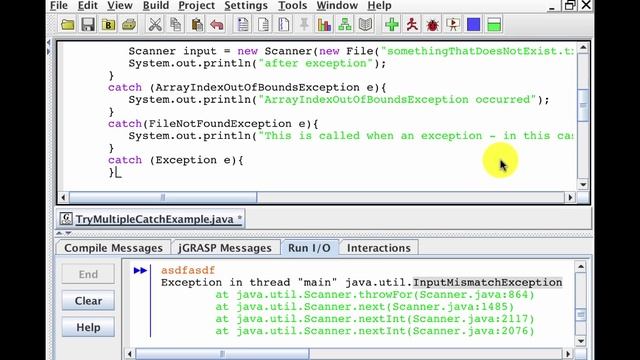Image resolution: width=640 pixels, height=360 pixels.
Task: Click the editor vertical scrollbar thumb
Action: [583, 105]
